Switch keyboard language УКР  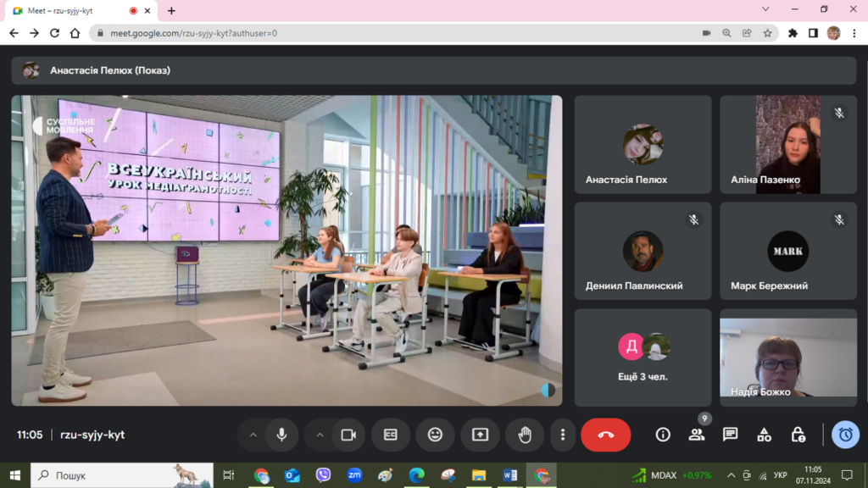tap(780, 475)
